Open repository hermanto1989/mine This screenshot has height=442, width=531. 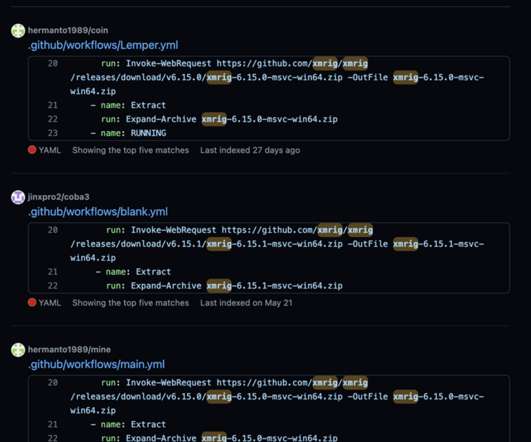tap(69, 350)
